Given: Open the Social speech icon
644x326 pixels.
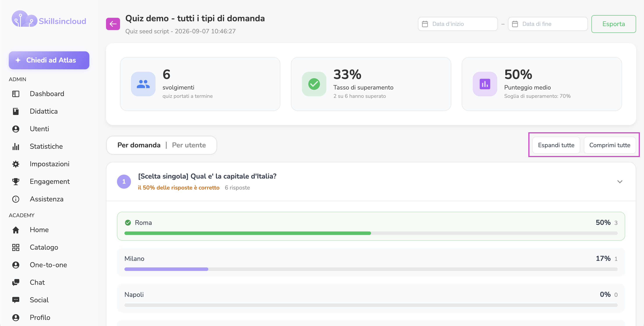Looking at the screenshot, I should (x=16, y=300).
